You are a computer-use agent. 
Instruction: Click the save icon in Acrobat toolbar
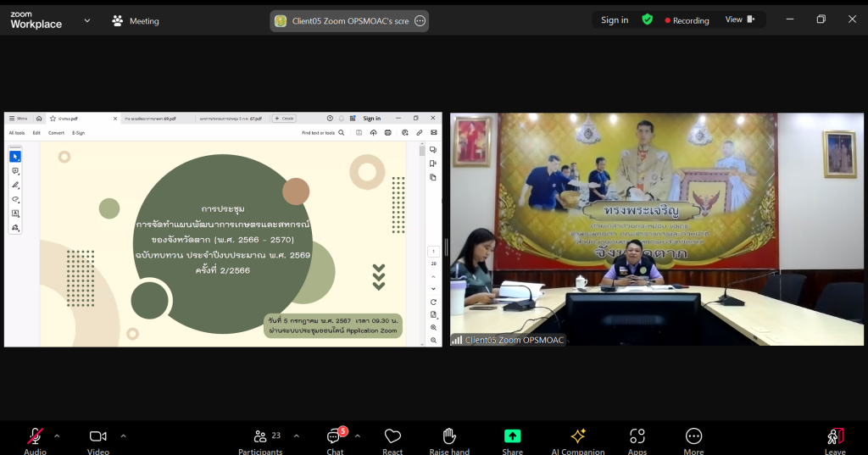(x=359, y=133)
